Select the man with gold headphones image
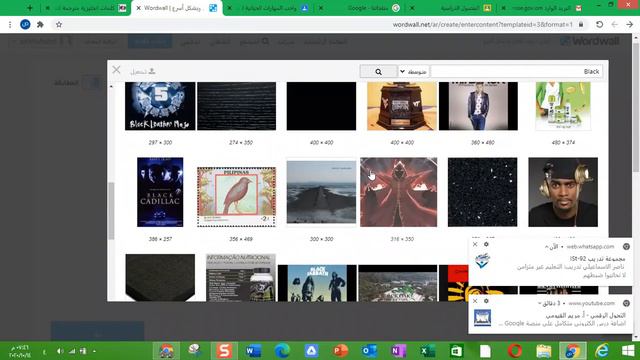The height and width of the screenshot is (360, 640). (x=563, y=192)
